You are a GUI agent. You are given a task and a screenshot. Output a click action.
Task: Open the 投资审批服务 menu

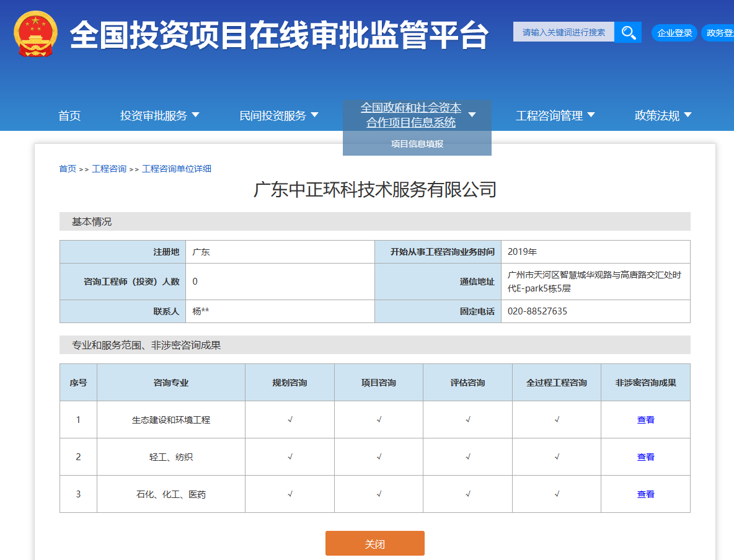(154, 115)
